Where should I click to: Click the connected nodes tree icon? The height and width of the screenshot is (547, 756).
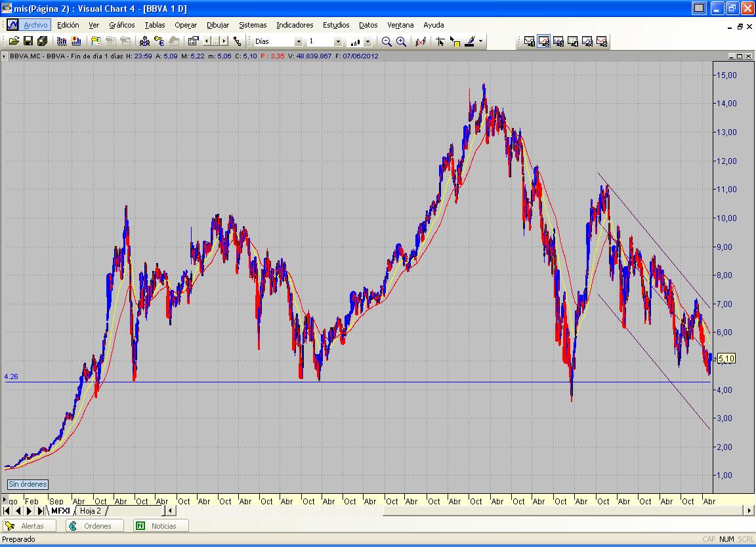click(237, 41)
